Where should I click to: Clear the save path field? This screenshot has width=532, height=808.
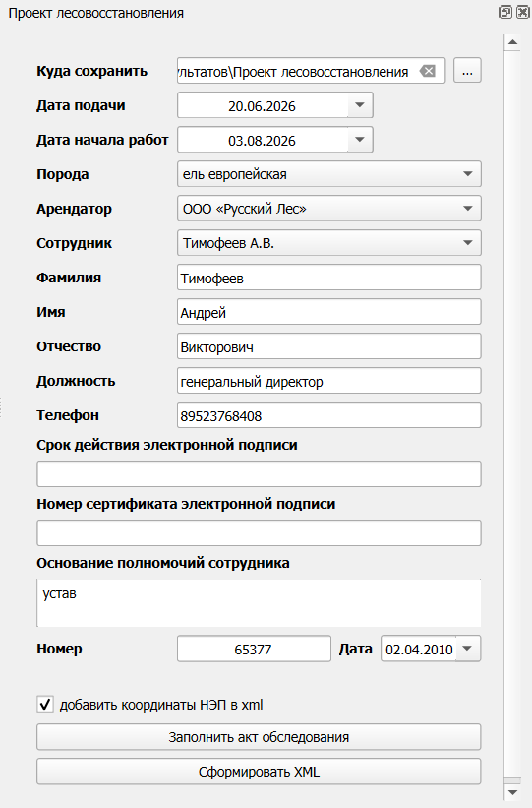[x=428, y=71]
